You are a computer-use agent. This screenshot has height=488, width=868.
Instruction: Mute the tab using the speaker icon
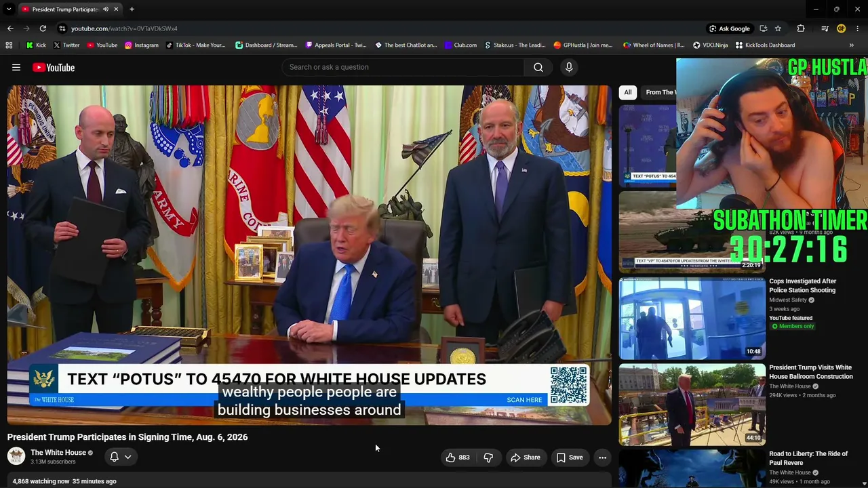106,9
